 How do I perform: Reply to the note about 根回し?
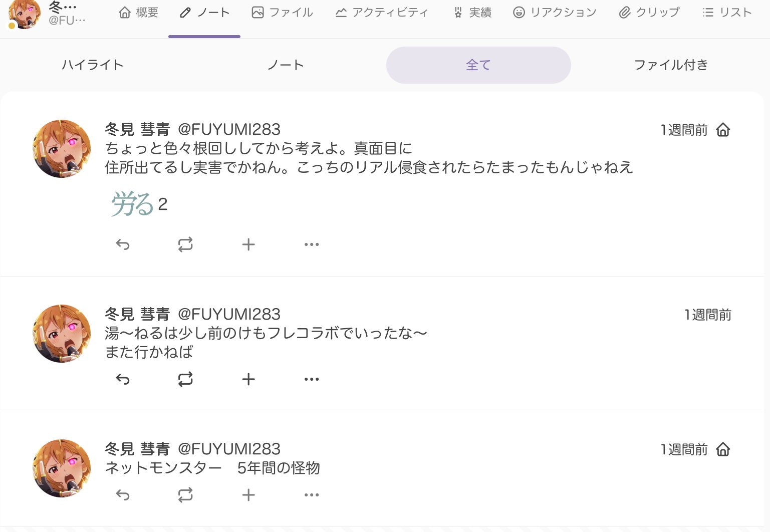click(x=123, y=244)
